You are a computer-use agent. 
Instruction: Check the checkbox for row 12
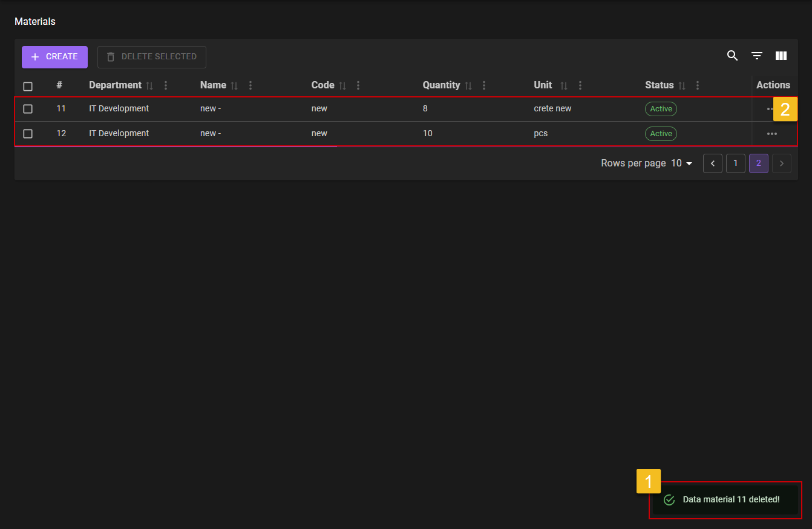tap(28, 134)
